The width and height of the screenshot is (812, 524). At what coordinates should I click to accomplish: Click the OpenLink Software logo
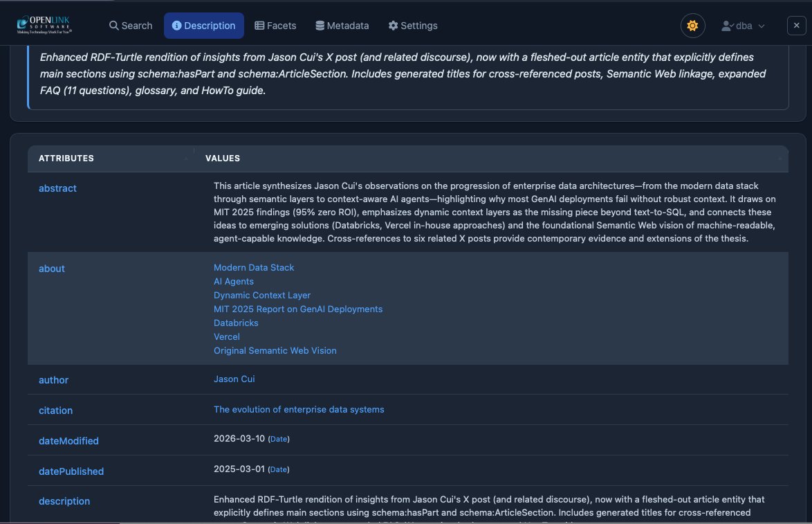(x=44, y=25)
